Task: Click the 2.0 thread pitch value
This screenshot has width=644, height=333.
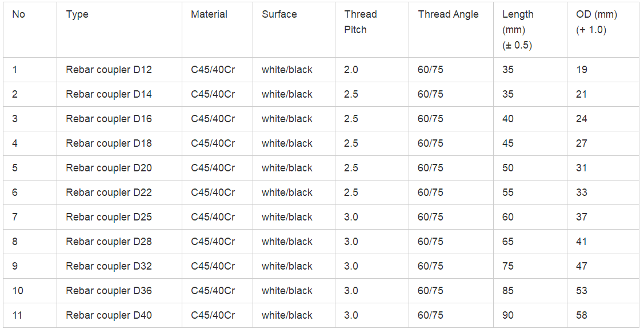Action: [351, 70]
